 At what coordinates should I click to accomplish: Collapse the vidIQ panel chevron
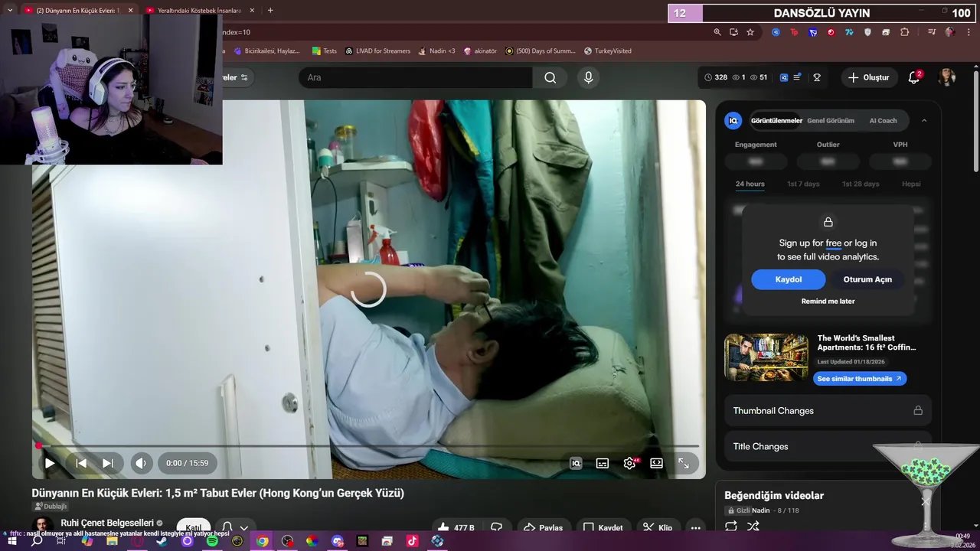[x=924, y=121]
